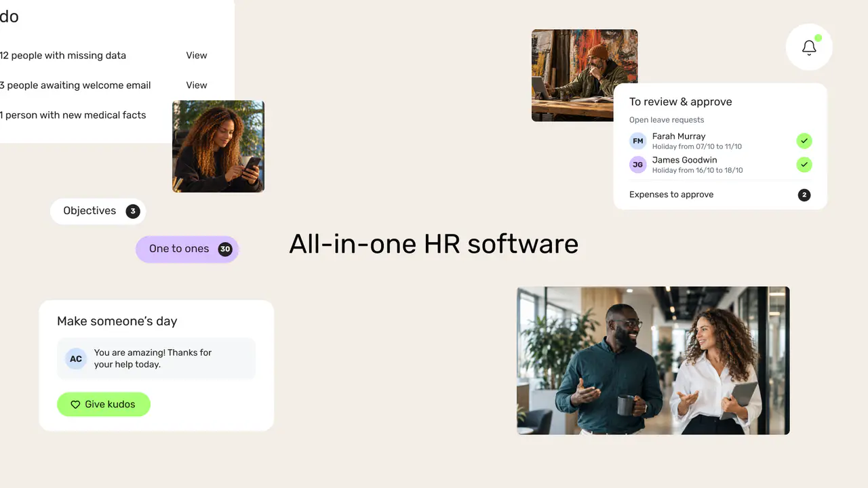Open the notification bell

[809, 47]
